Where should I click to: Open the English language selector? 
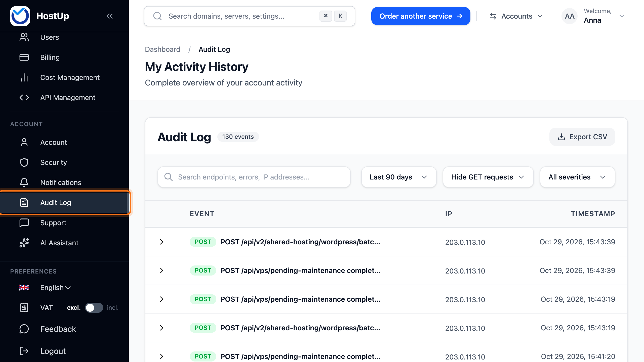tap(55, 288)
